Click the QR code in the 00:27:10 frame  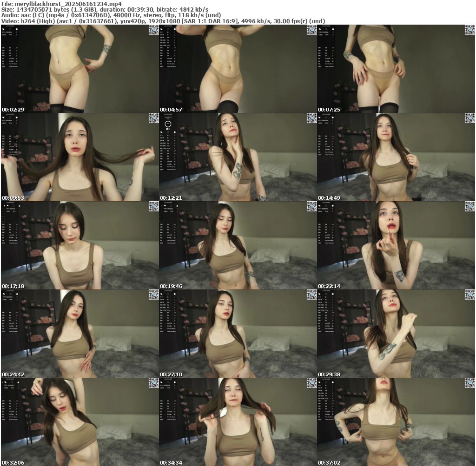[311, 295]
